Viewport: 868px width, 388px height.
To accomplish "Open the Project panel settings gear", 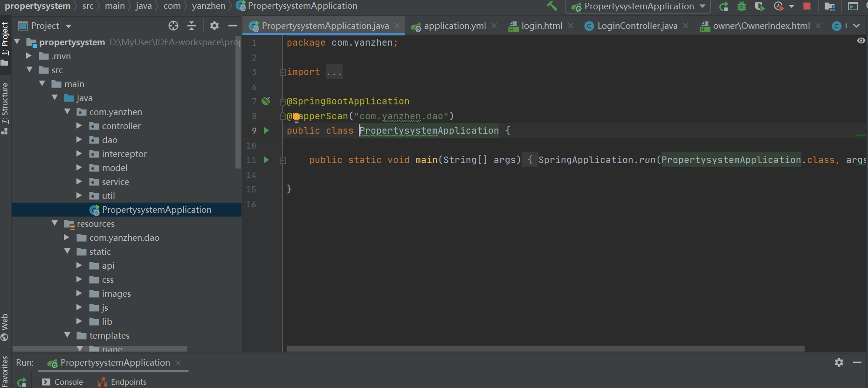I will tap(214, 26).
